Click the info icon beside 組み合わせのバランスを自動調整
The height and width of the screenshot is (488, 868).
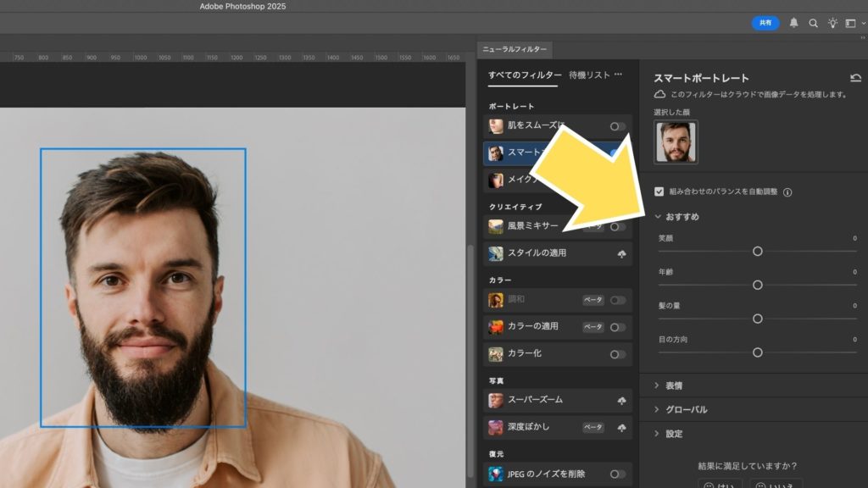click(x=787, y=192)
